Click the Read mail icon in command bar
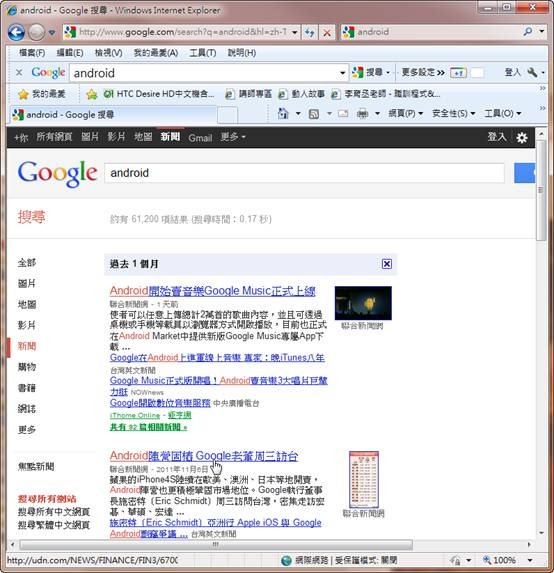 click(343, 114)
